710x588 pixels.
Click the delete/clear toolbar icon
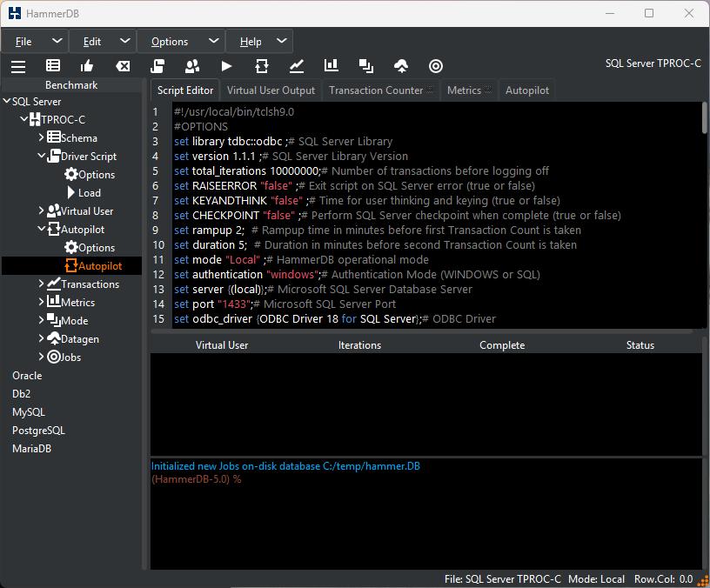pyautogui.click(x=123, y=66)
